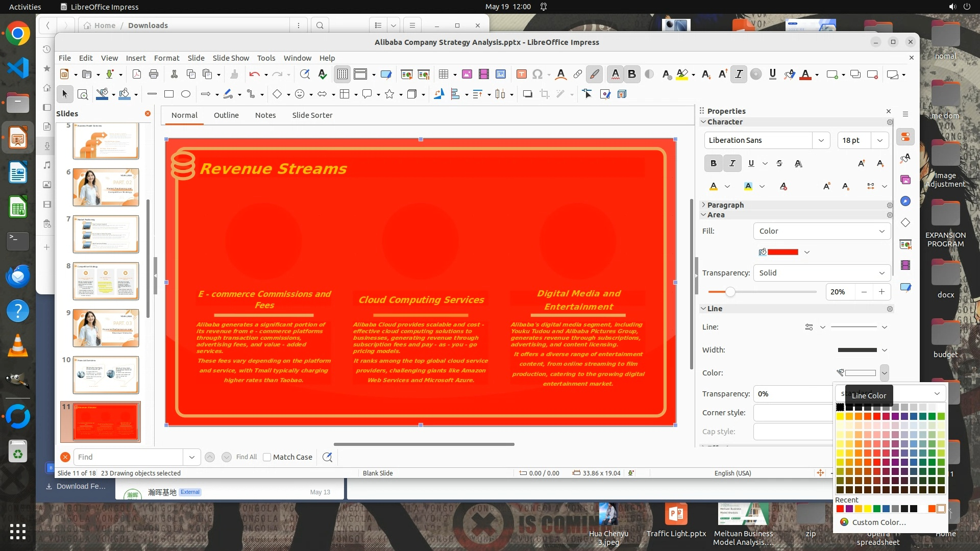Select the Rectangle drawing tool
This screenshot has width=980, height=551.
pyautogui.click(x=169, y=94)
